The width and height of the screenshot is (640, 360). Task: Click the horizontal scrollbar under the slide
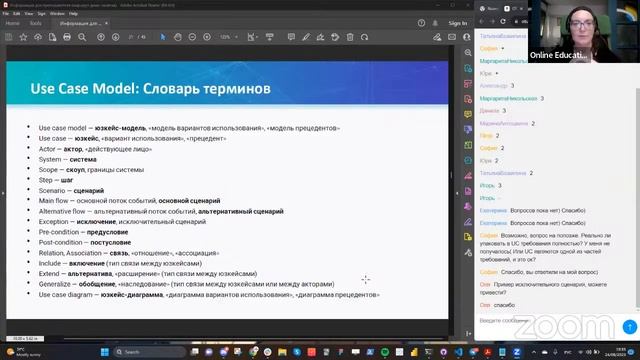tap(253, 338)
